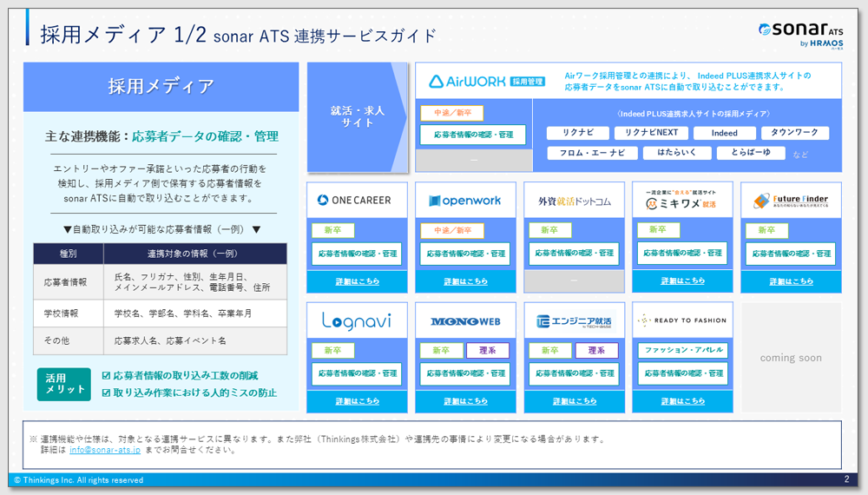Screen dimensions: 868x495
Task: Click 応募者情報の確認・管理 box under AirWORK
Action: pos(473,135)
